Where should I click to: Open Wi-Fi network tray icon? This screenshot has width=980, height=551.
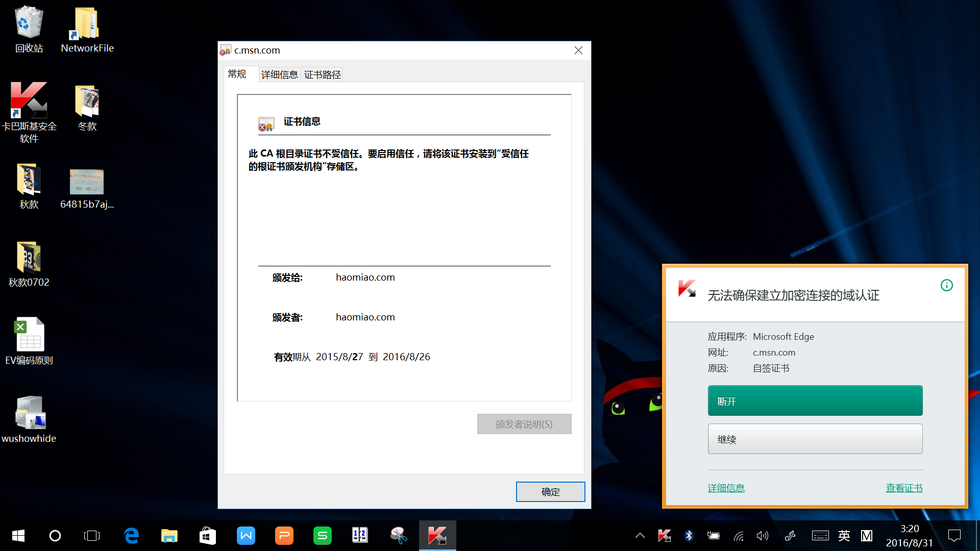coord(738,536)
